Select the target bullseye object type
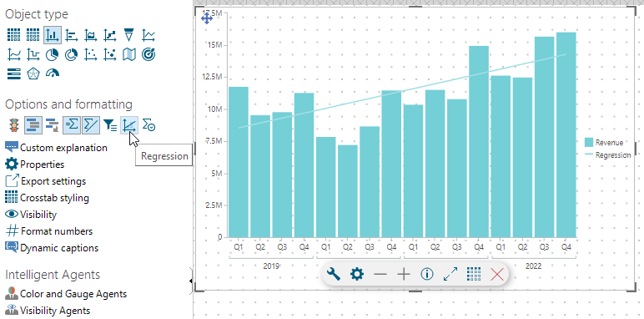Screen dimensions: 644x319 pyautogui.click(x=148, y=54)
